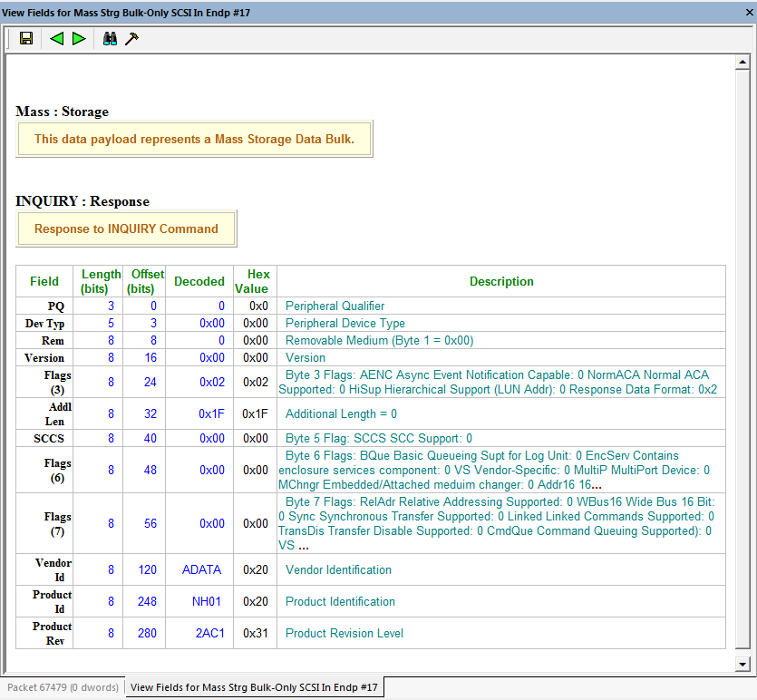Select the PQ field name cell
This screenshot has width=757, height=700.
pos(44,306)
